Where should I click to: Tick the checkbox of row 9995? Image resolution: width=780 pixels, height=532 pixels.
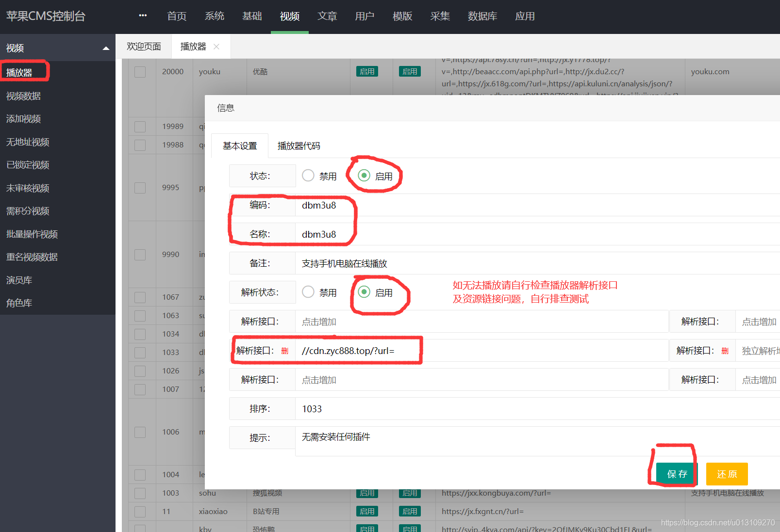click(x=140, y=188)
